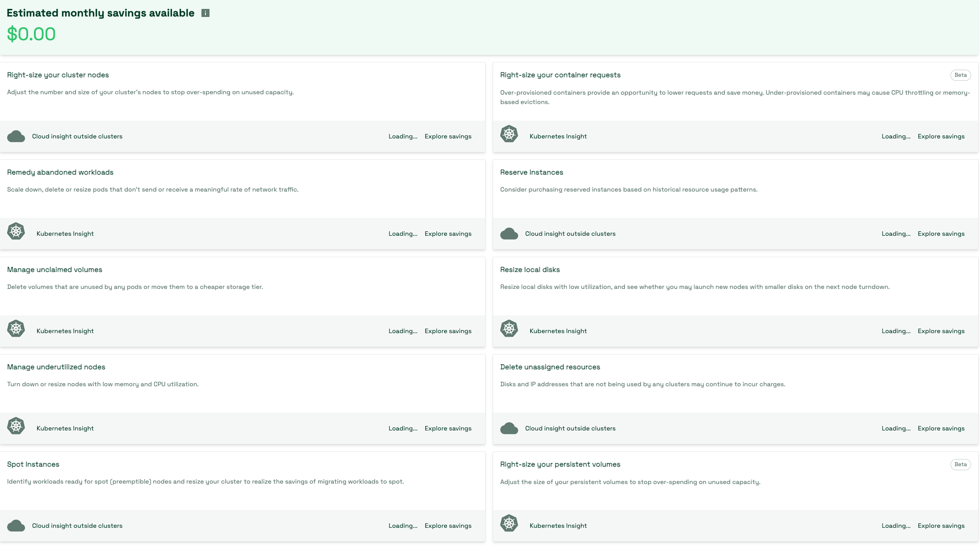Click cloud icon in Spot Instances card
This screenshot has width=980, height=547.
[16, 526]
